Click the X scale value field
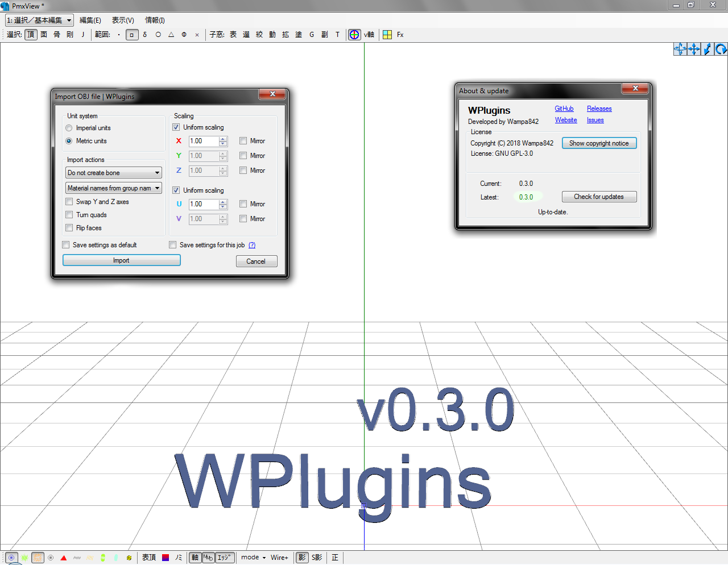 pos(204,141)
